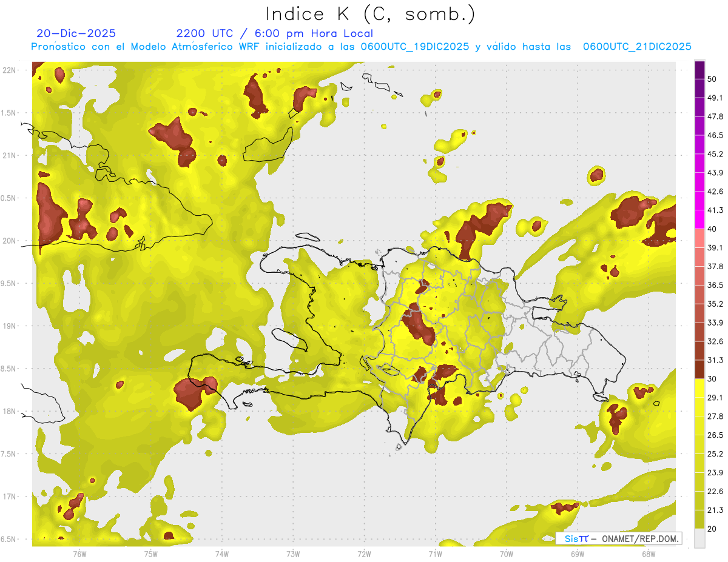Click the '68W' longitude label

coord(649,554)
